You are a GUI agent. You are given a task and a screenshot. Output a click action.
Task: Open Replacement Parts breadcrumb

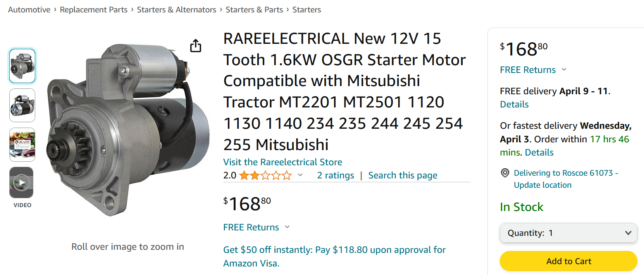[93, 10]
